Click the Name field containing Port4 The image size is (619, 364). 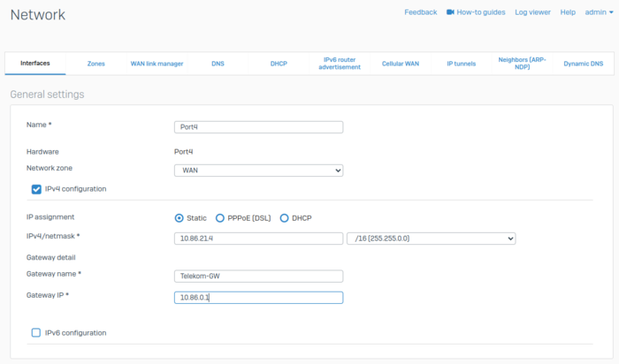pyautogui.click(x=258, y=127)
